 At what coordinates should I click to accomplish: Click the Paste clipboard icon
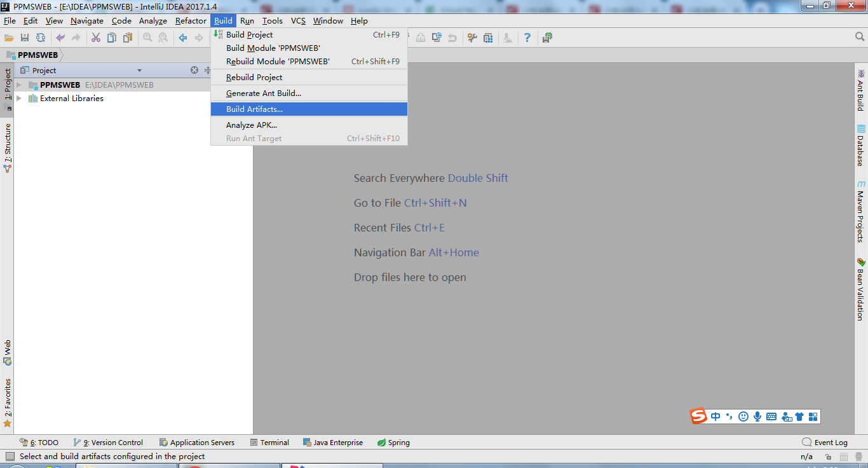coord(128,38)
